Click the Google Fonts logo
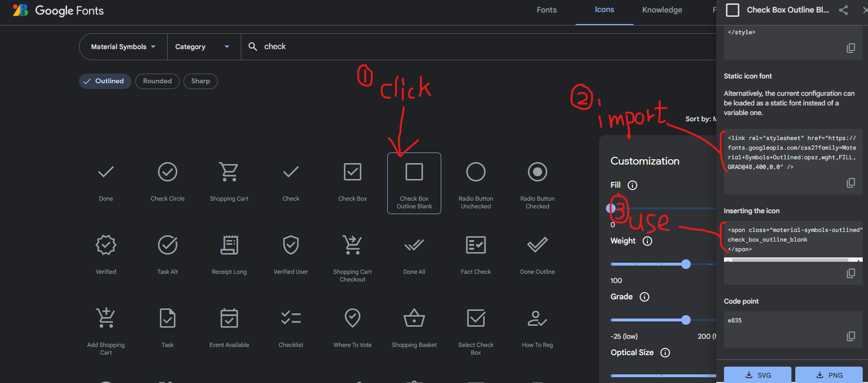Image resolution: width=868 pixels, height=383 pixels. pyautogui.click(x=58, y=11)
